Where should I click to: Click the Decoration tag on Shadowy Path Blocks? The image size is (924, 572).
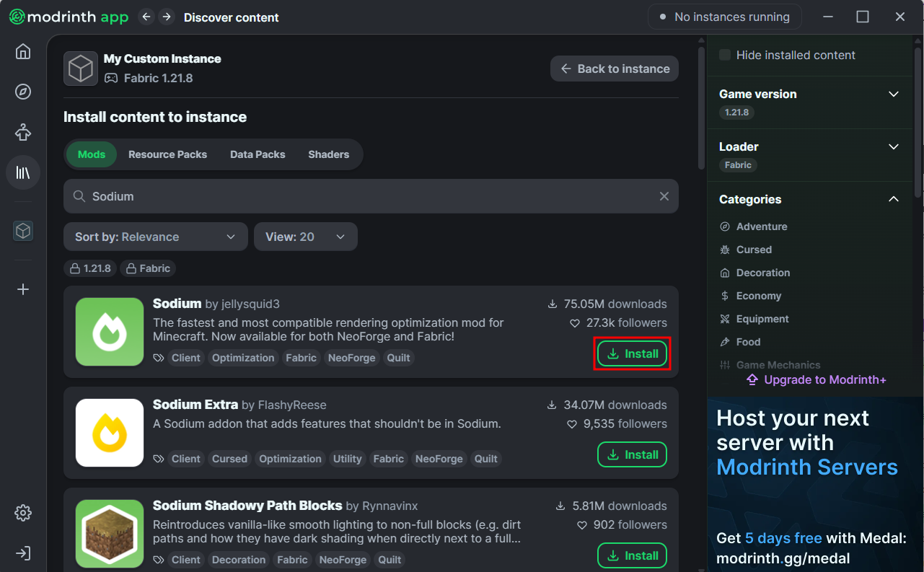[239, 560]
